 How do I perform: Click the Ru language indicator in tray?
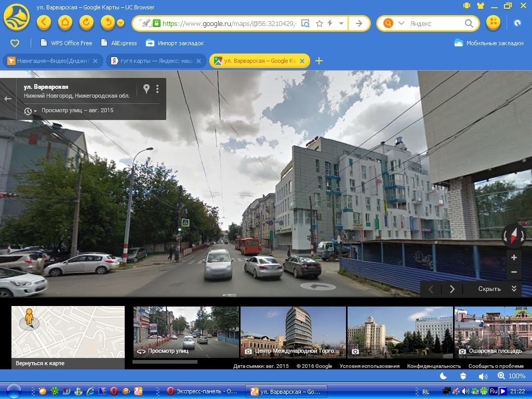coord(494,391)
